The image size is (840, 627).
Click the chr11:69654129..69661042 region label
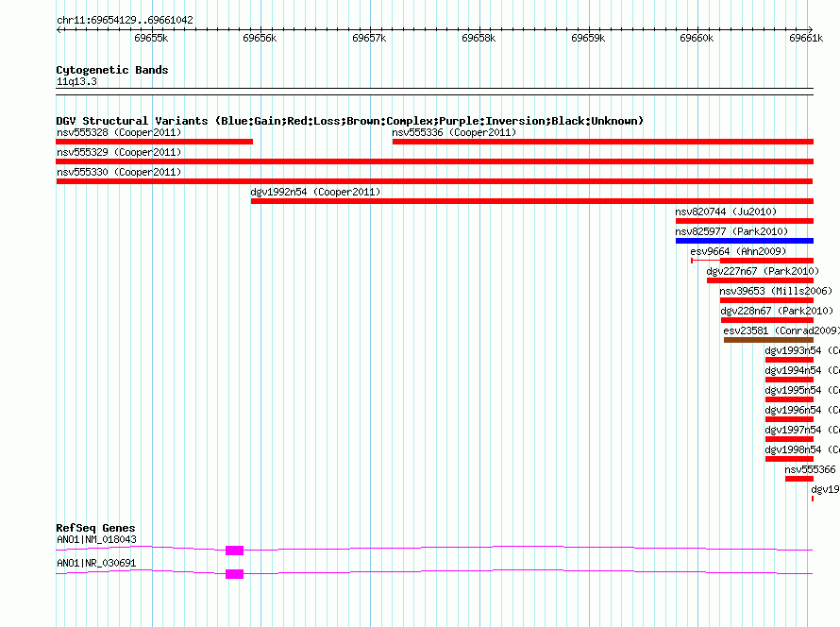click(x=125, y=20)
